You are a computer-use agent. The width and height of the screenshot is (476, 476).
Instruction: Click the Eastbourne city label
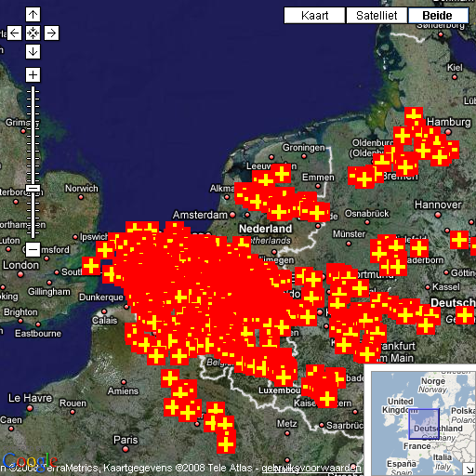tap(38, 334)
